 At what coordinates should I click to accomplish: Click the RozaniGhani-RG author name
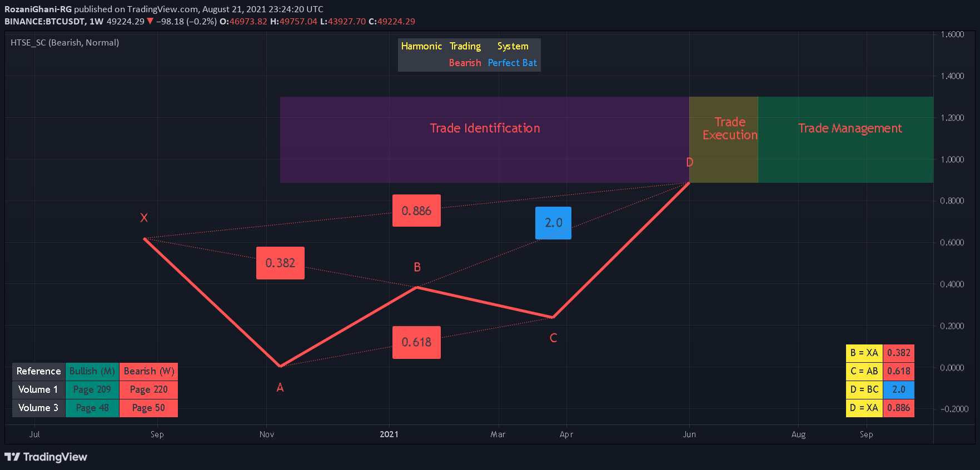[38, 9]
